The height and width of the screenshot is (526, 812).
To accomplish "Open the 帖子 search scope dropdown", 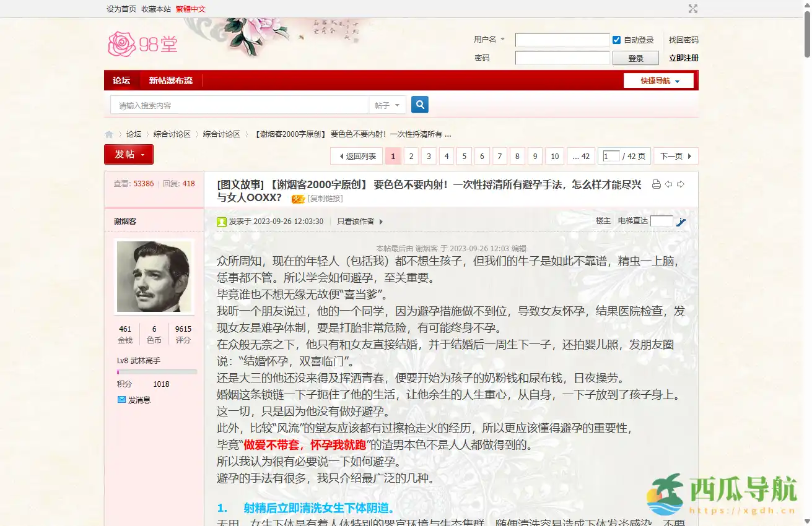I will 387,105.
